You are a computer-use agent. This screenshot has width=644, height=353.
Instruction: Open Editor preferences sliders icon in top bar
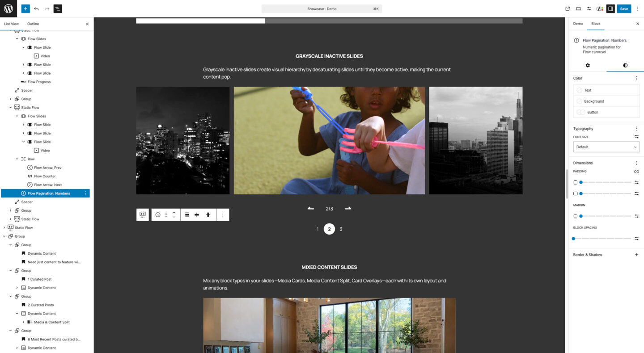[x=589, y=8]
